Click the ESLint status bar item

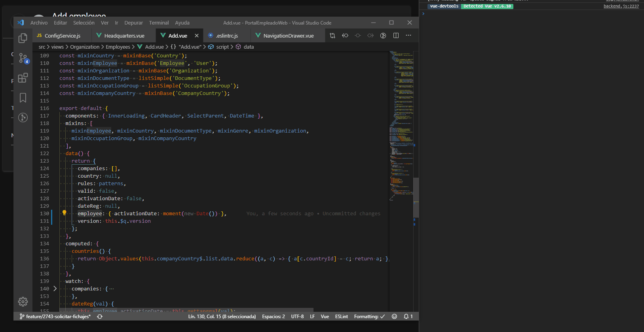[x=342, y=317]
